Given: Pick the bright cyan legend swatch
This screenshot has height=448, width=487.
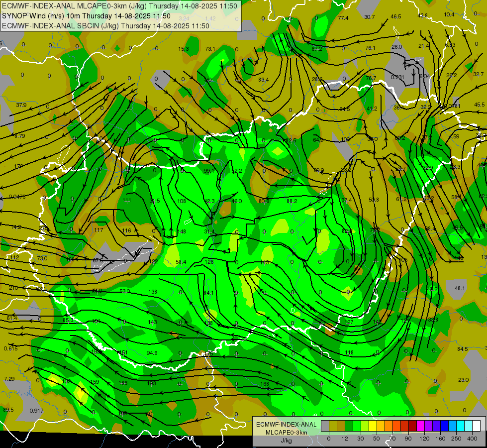Looking at the screenshot, I should coord(461,426).
